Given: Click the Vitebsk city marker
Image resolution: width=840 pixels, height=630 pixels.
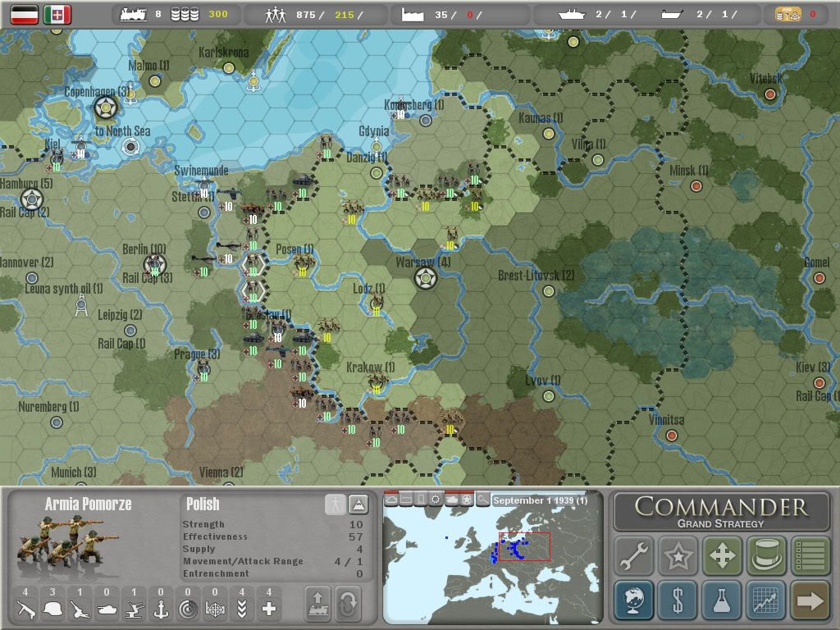Looking at the screenshot, I should pyautogui.click(x=769, y=94).
